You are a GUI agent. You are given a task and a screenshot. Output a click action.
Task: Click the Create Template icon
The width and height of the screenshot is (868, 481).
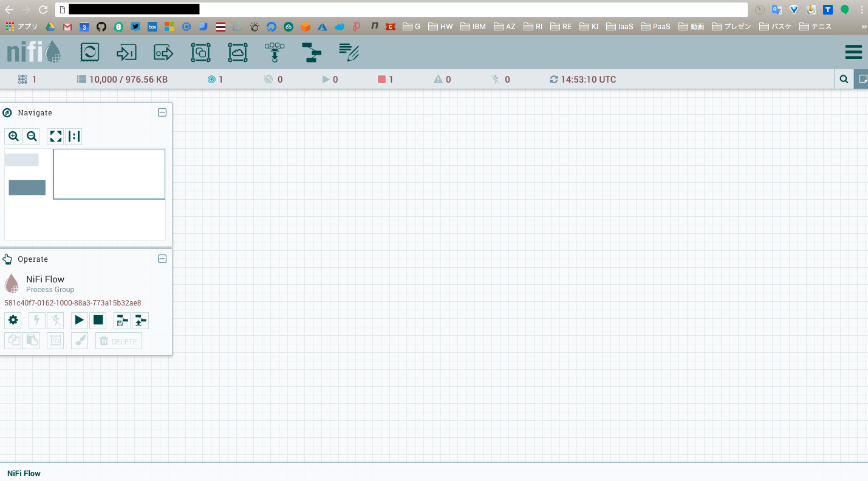(x=122, y=320)
